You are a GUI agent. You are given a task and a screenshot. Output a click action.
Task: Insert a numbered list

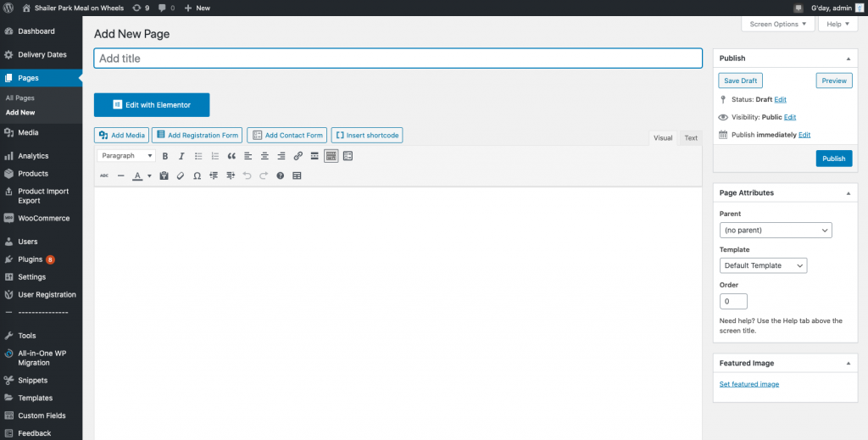(214, 156)
